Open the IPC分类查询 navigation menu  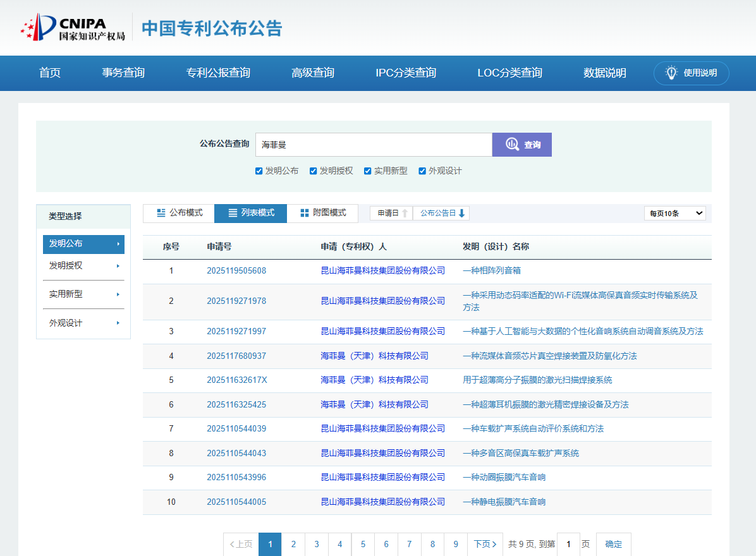(406, 73)
